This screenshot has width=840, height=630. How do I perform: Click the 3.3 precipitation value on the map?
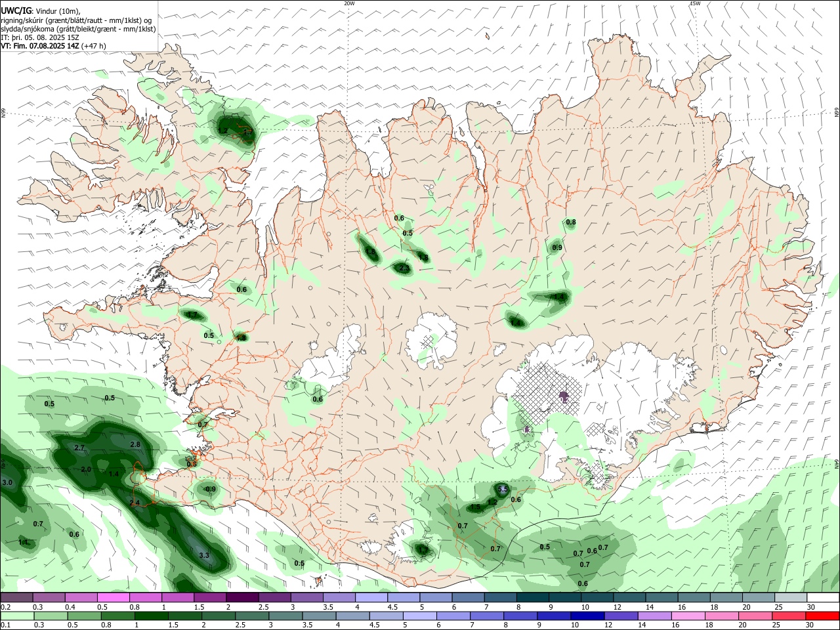point(203,555)
